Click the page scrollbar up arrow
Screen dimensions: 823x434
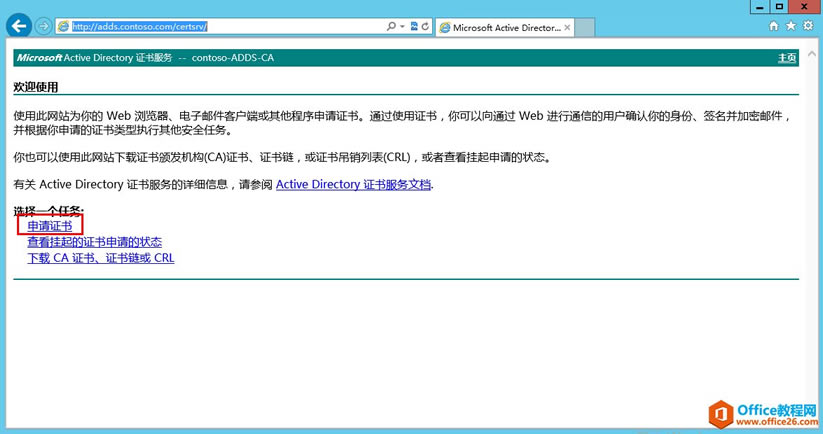(812, 54)
